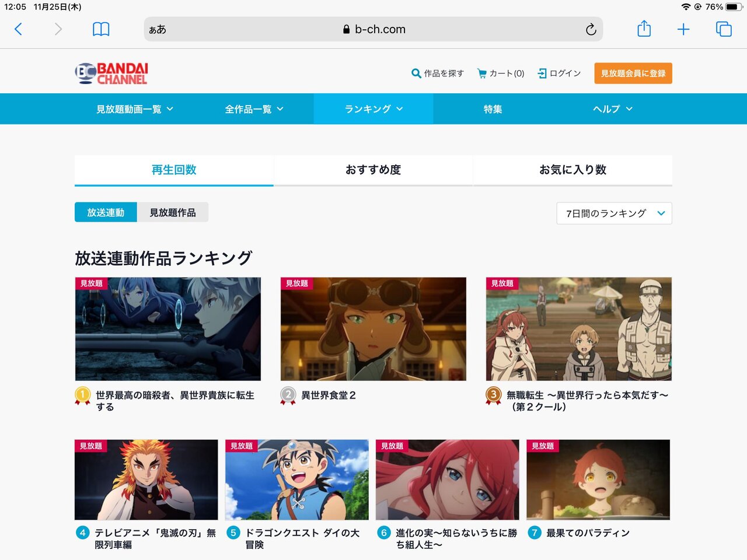Show all tabs overview icon
Viewport: 747px width, 560px height.
[x=724, y=29]
